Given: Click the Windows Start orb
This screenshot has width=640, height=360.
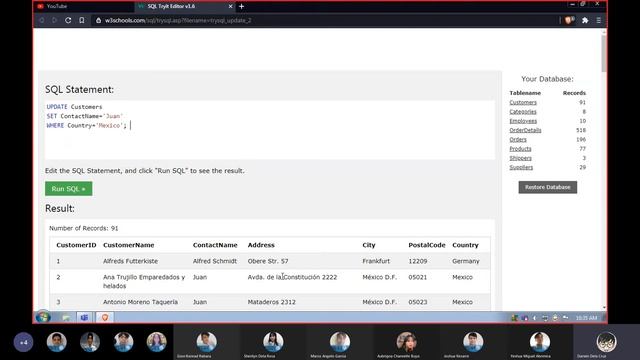Looking at the screenshot, I should tap(43, 317).
